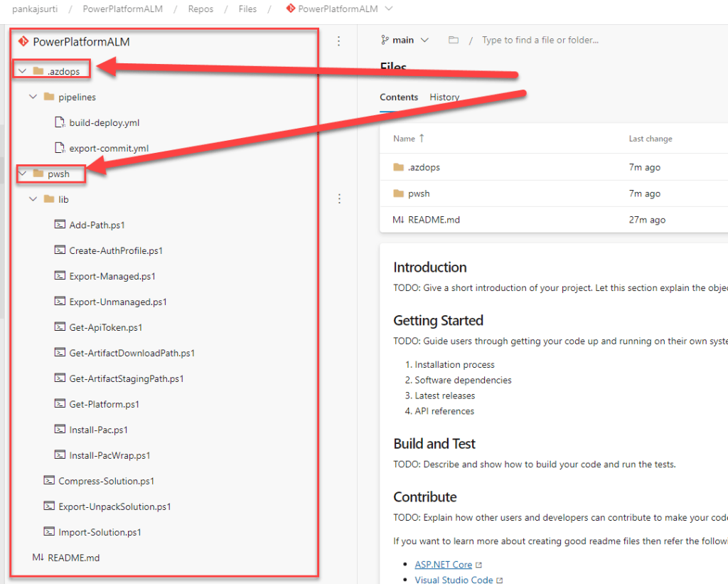This screenshot has width=728, height=584.
Task: Click the PowerPlatformALM repo icon in tree header
Action: click(23, 41)
